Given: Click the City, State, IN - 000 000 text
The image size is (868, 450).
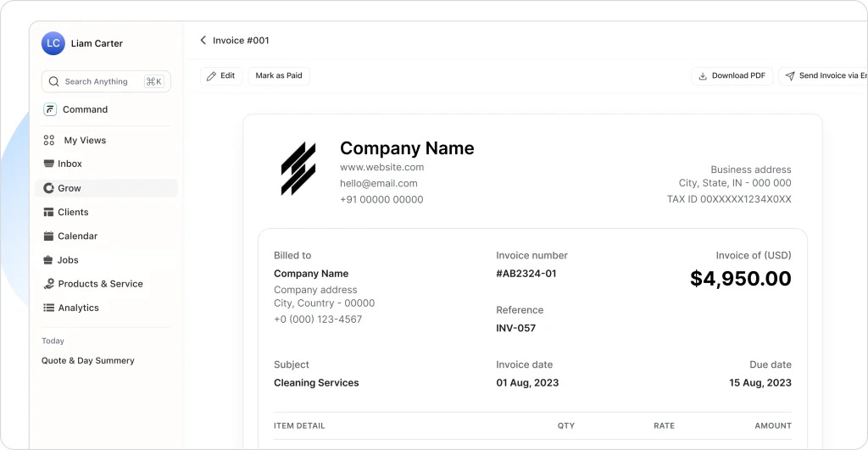Looking at the screenshot, I should [735, 183].
